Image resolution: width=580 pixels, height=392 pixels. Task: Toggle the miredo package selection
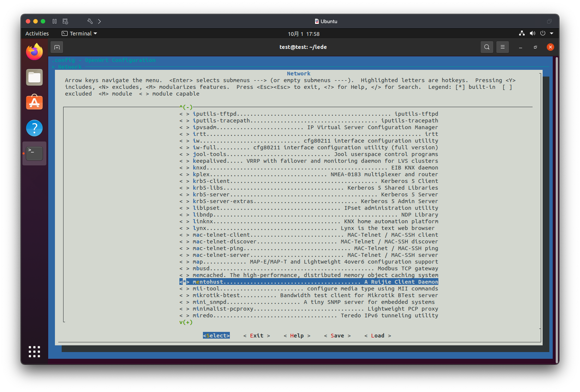click(x=184, y=315)
